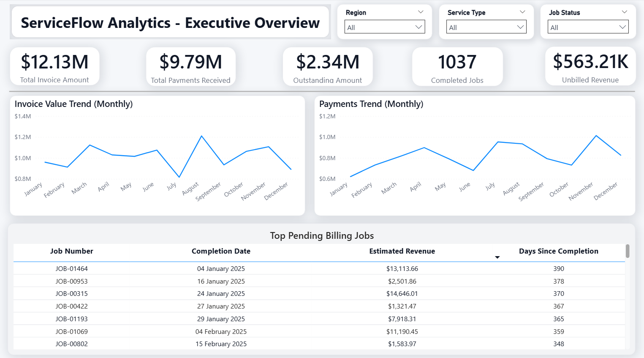Click the July low point on Invoice Value Trend line
The width and height of the screenshot is (644, 358).
point(179,177)
